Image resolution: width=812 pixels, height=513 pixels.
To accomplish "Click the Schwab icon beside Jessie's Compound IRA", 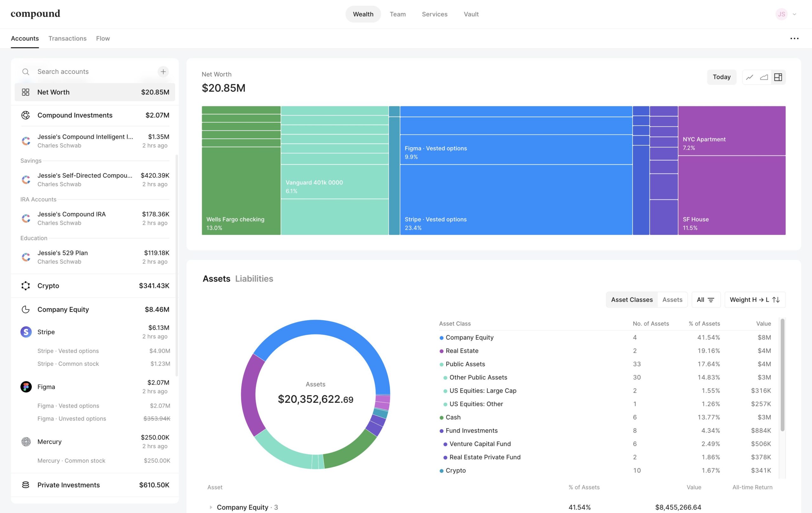I will [x=26, y=218].
